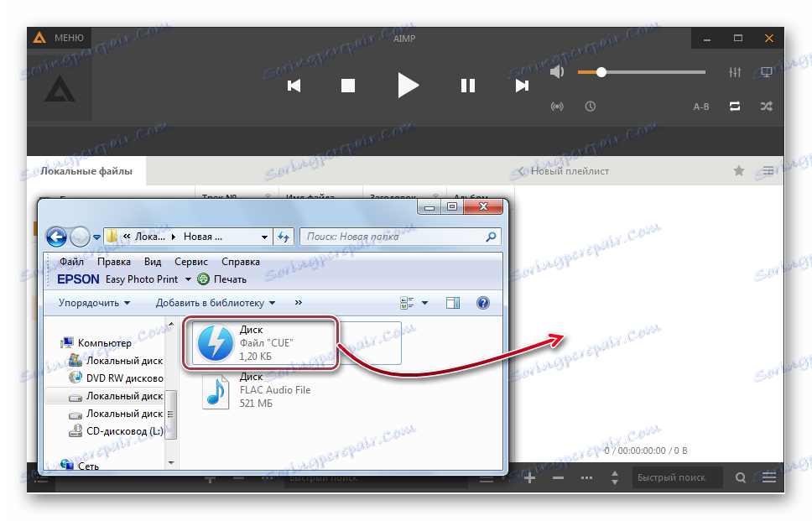Show more toolbar commands chevron
This screenshot has width=812, height=521.
(x=299, y=303)
